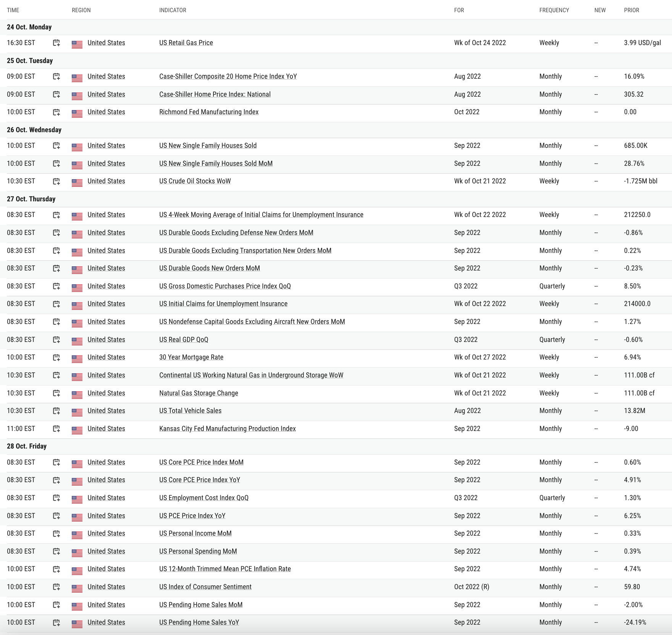Click calendar icon for Richmond Fed Manufacturing Index
Viewport: 672px width, 635px height.
56,112
